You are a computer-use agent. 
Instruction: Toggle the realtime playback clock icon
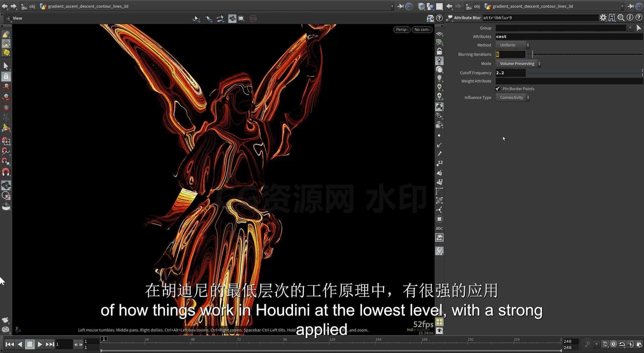pyautogui.click(x=613, y=344)
